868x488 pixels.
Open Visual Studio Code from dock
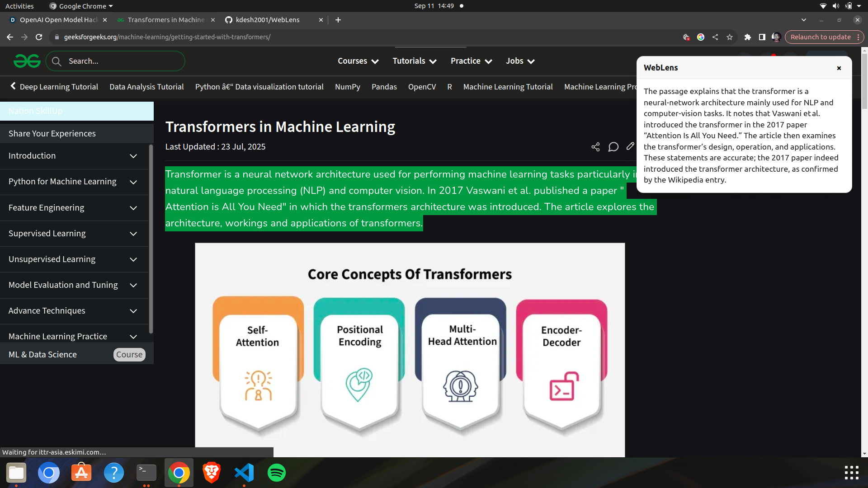(244, 473)
